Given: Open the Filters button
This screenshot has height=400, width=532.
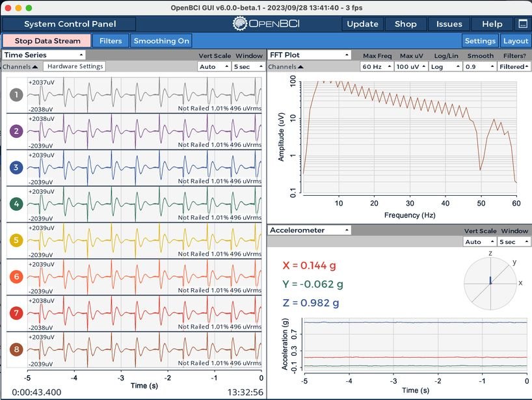Looking at the screenshot, I should [x=111, y=41].
